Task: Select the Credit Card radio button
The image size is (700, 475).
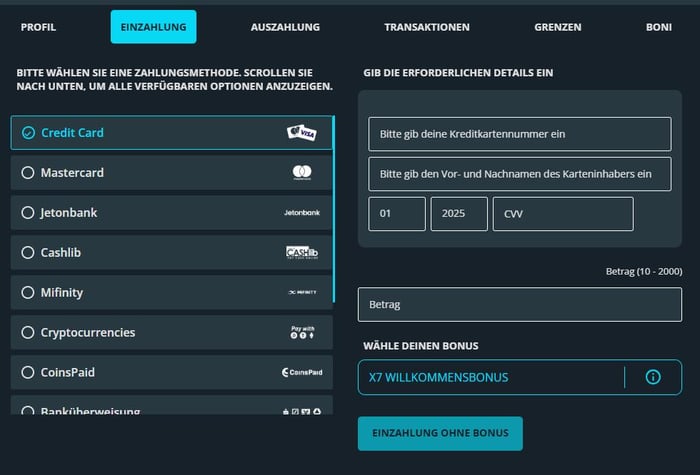Action: (x=28, y=133)
